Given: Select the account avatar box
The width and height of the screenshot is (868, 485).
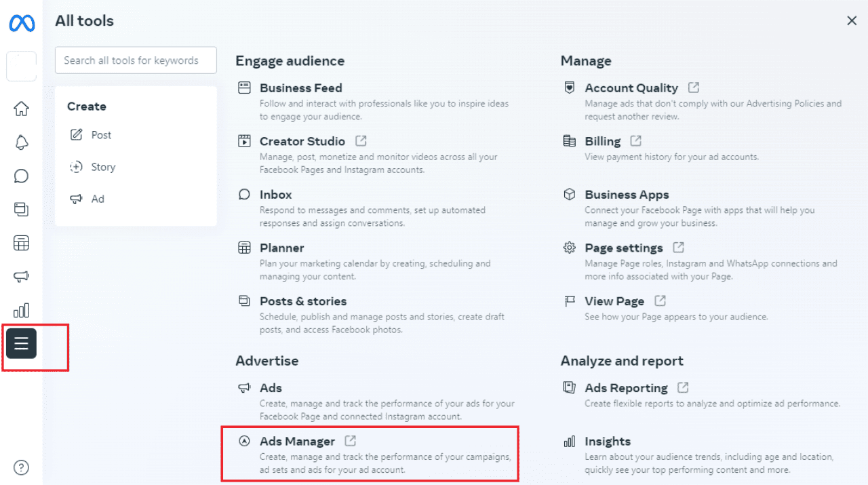Looking at the screenshot, I should pyautogui.click(x=22, y=66).
